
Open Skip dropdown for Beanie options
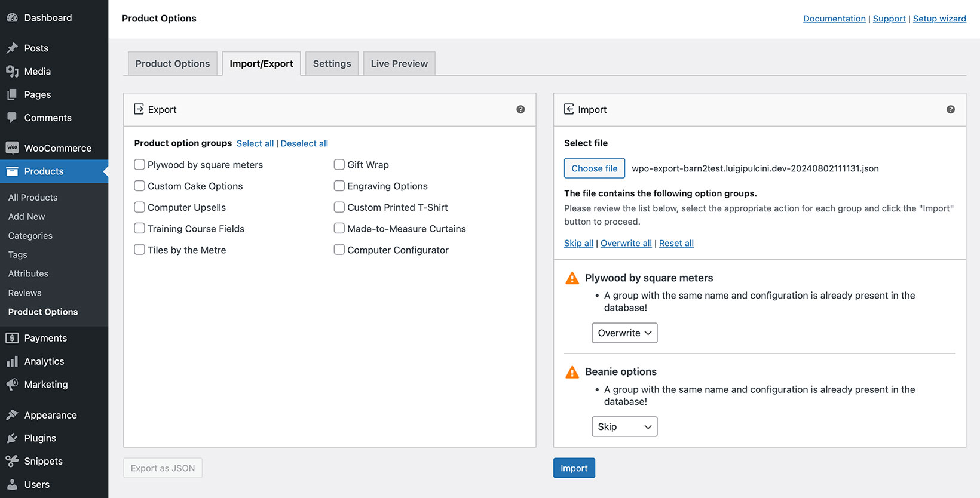[624, 426]
